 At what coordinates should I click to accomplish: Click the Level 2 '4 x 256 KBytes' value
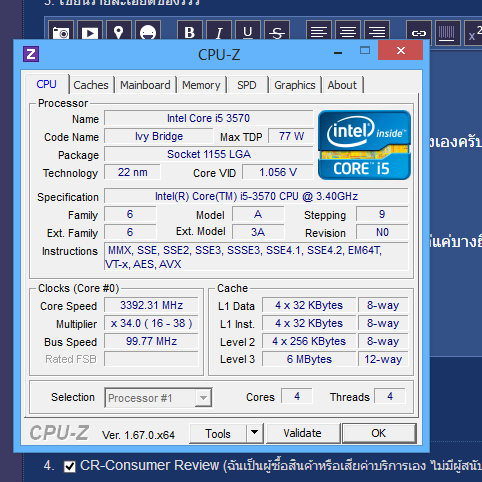(x=309, y=341)
